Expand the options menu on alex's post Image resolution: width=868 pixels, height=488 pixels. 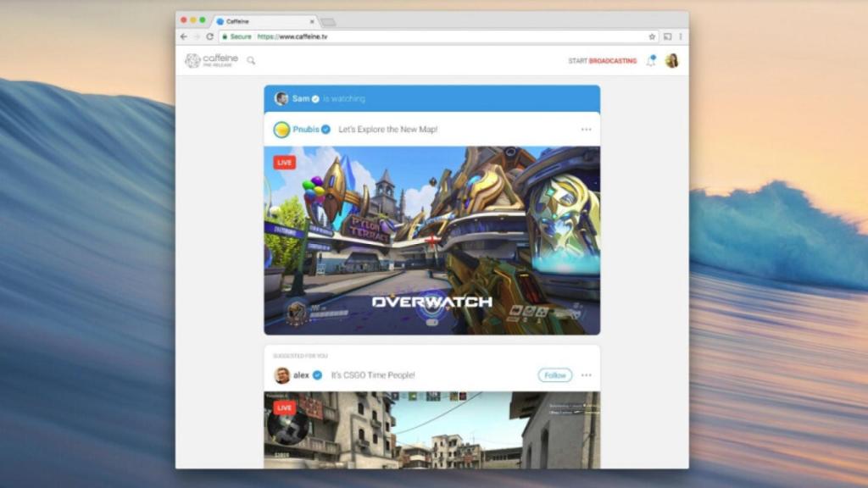coord(586,375)
